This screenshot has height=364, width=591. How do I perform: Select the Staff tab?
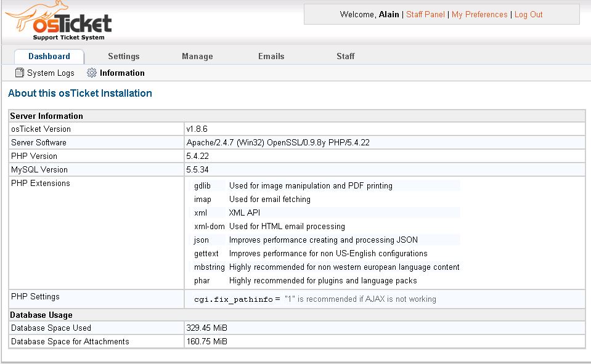pyautogui.click(x=345, y=56)
